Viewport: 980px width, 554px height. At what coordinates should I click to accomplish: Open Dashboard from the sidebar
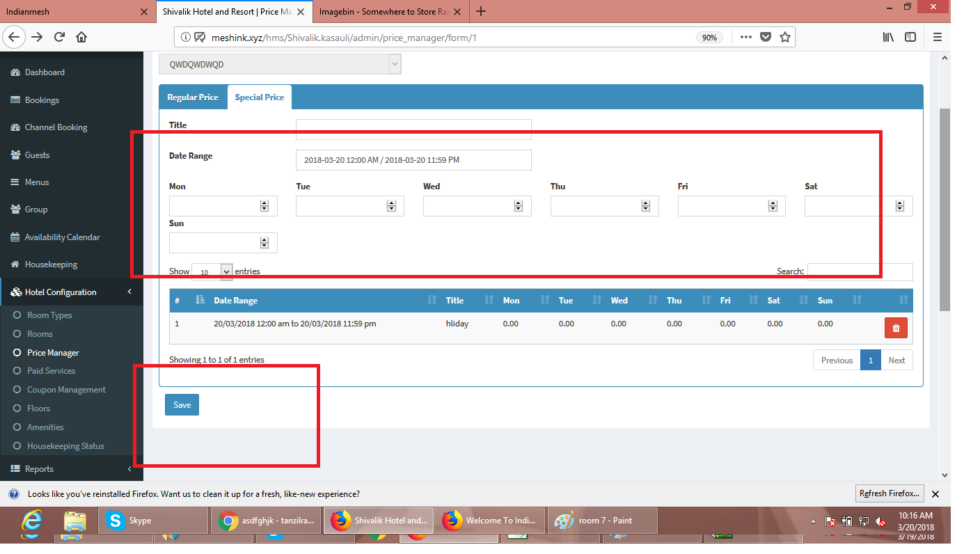(x=45, y=72)
